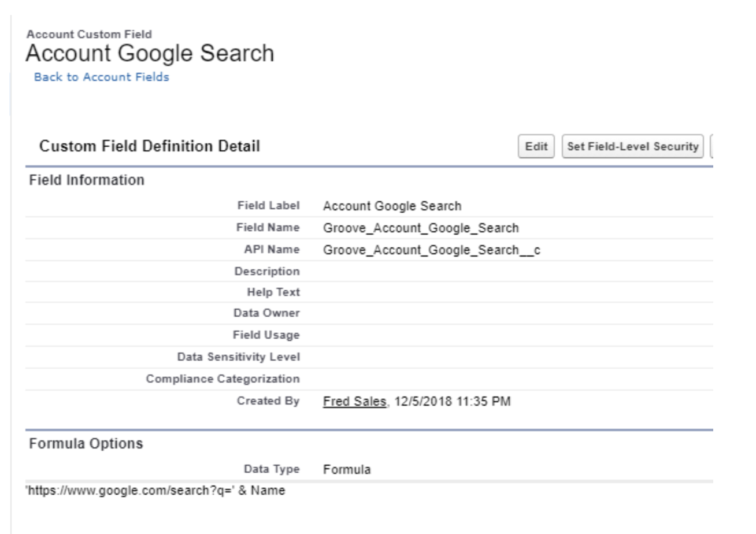756x534 pixels.
Task: Click the Formula Options section header
Action: coord(86,444)
